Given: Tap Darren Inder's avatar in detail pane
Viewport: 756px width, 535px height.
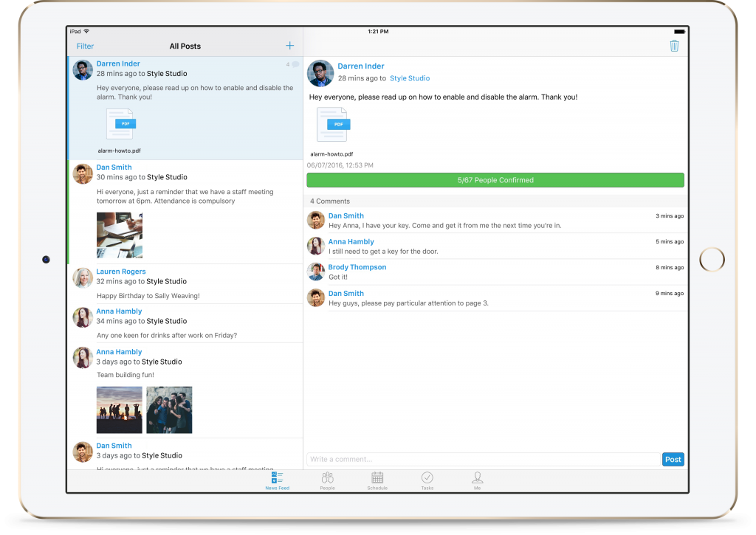Looking at the screenshot, I should [320, 73].
